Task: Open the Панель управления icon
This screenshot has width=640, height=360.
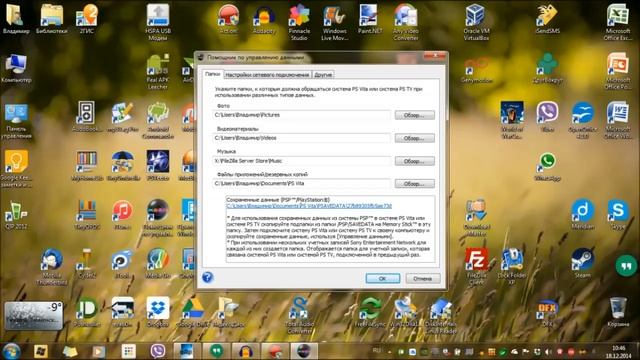Action: tap(16, 121)
